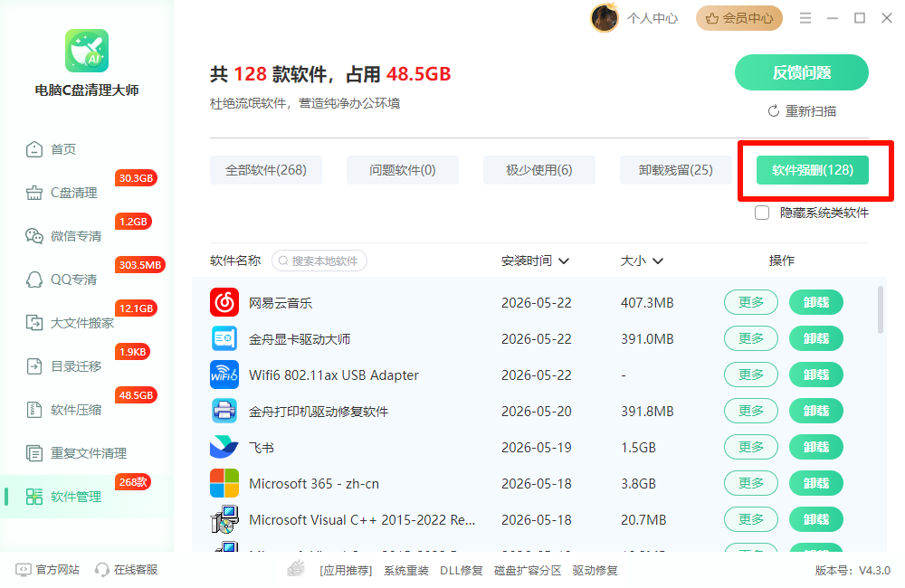Click the 重新扫描 refresh icon
905x588 pixels.
tap(774, 110)
